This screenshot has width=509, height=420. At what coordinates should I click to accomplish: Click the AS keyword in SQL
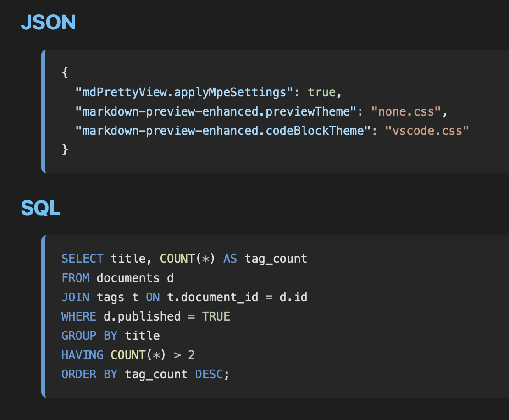[x=230, y=259]
